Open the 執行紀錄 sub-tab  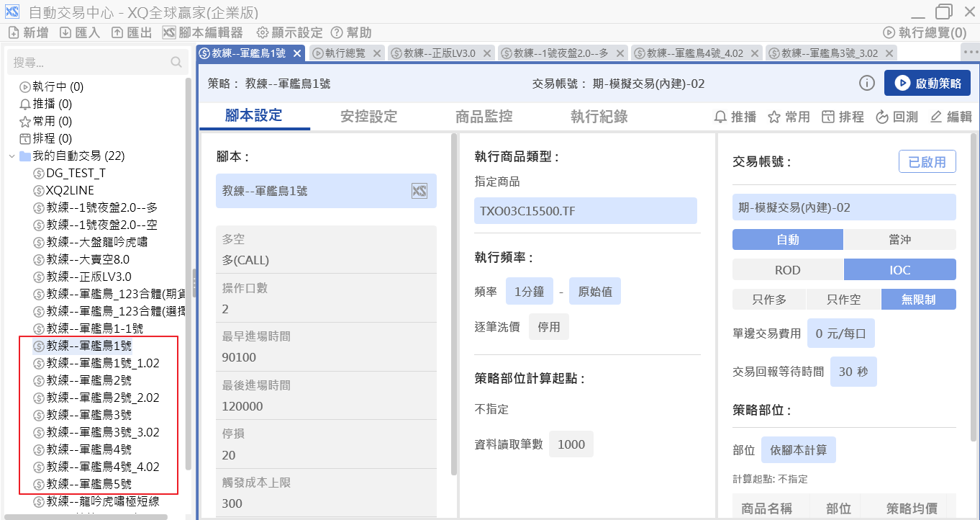coord(599,116)
